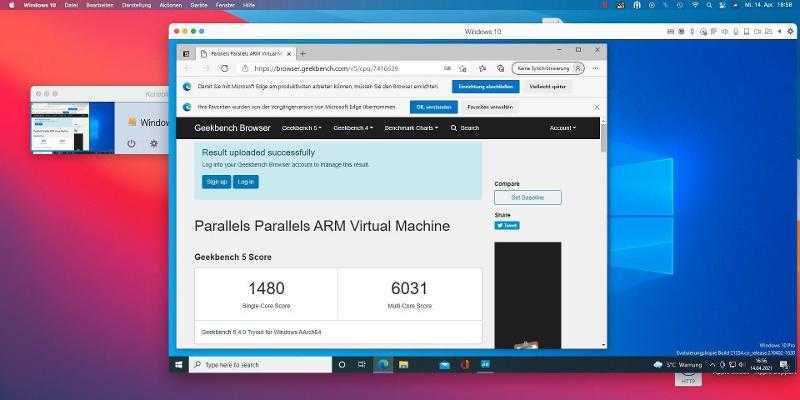This screenshot has width=800, height=400.
Task: Open the Fenster menu in menu bar
Action: click(x=226, y=5)
